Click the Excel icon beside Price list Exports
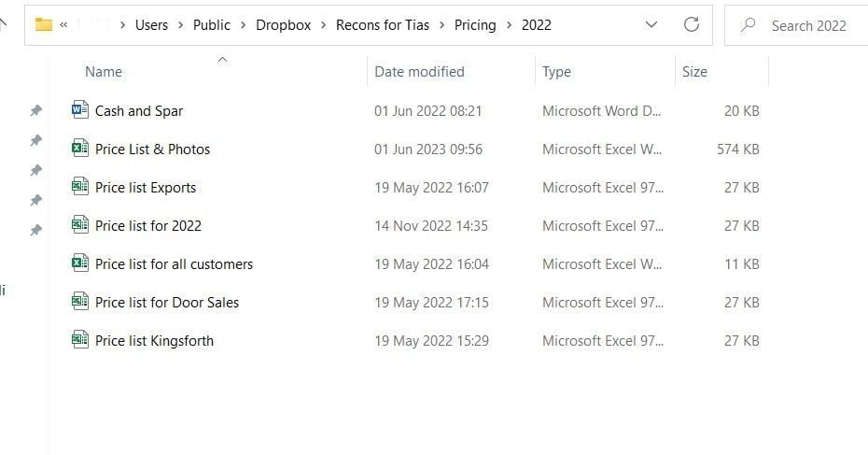Viewport: 868px width, 455px height. [x=79, y=187]
